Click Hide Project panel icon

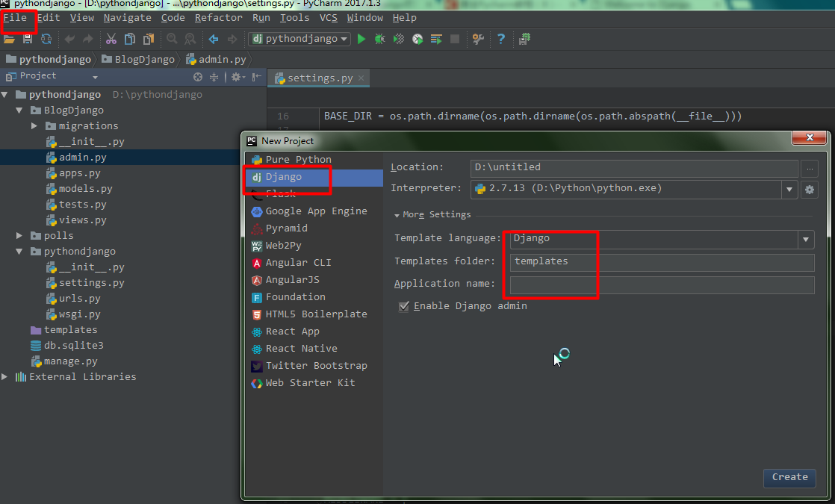[257, 77]
